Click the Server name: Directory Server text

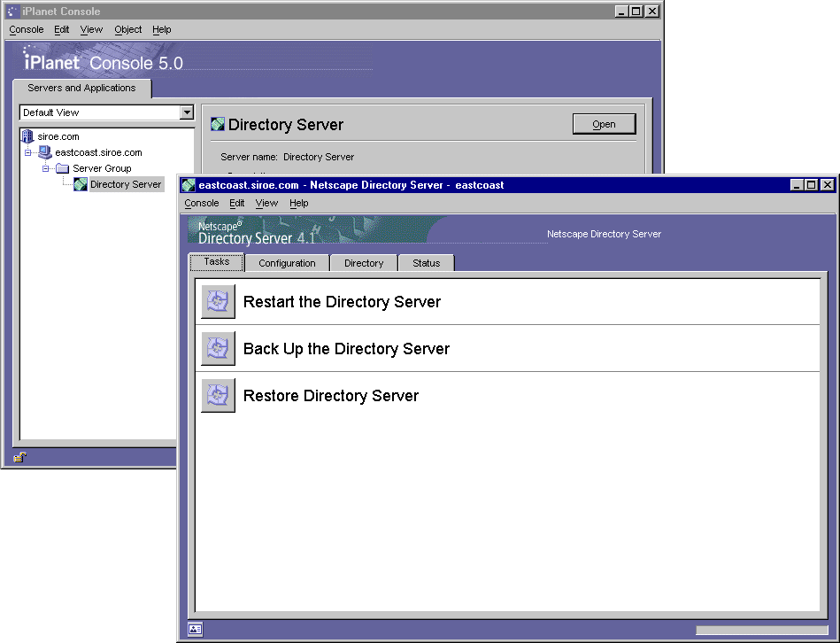point(287,157)
